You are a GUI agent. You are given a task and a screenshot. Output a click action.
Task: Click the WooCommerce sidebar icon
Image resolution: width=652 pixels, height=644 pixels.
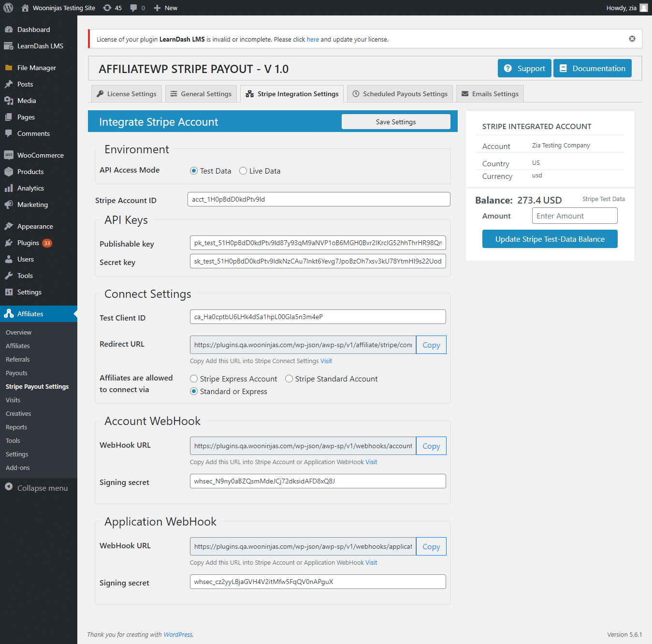pos(9,155)
